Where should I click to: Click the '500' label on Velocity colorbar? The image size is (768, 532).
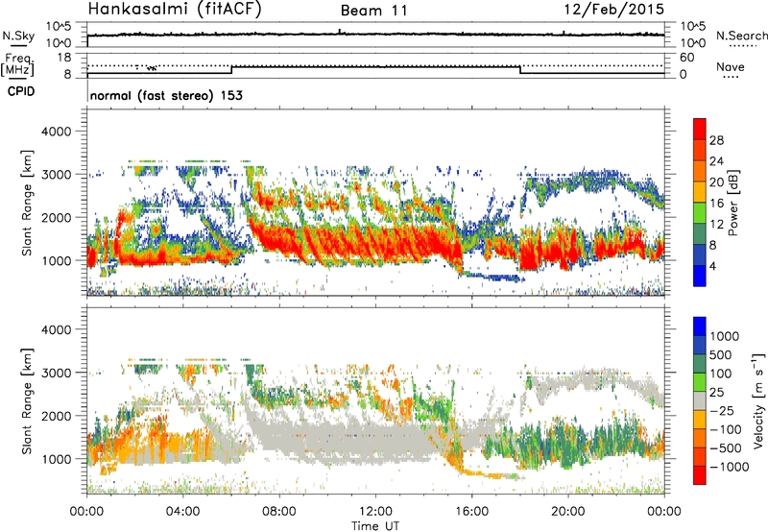pyautogui.click(x=721, y=354)
